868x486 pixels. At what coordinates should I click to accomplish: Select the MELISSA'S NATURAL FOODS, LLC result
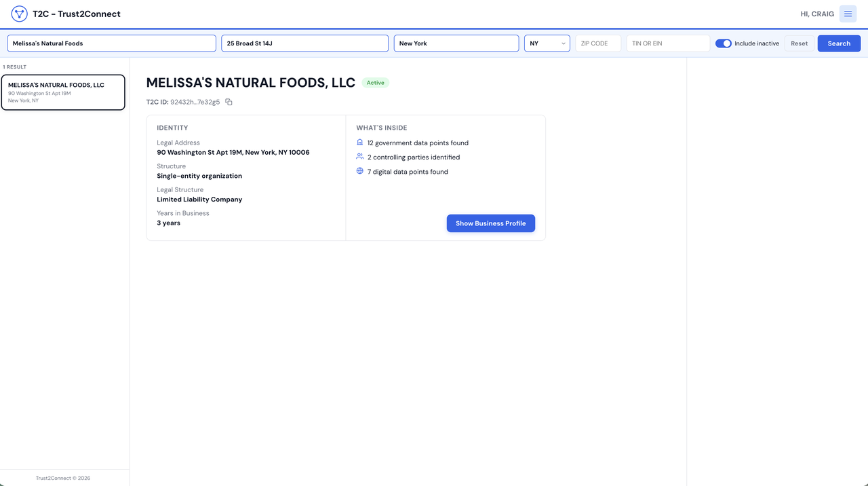[x=63, y=92]
